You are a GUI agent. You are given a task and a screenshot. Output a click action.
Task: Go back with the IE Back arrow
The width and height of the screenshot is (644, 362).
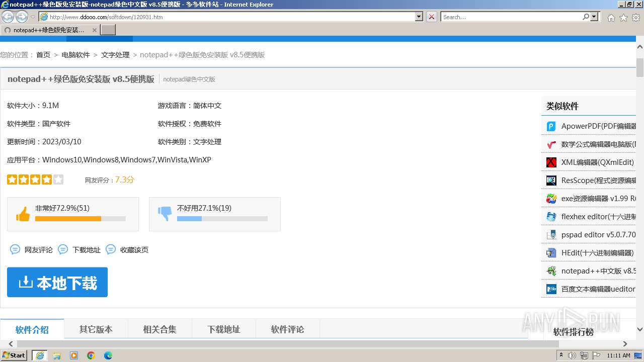[8, 17]
